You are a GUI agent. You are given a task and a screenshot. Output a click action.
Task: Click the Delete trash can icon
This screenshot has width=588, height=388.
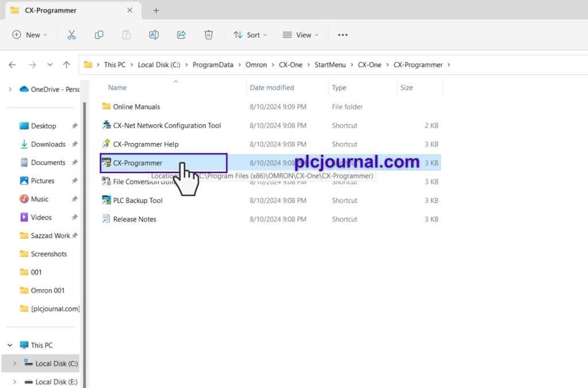click(208, 35)
